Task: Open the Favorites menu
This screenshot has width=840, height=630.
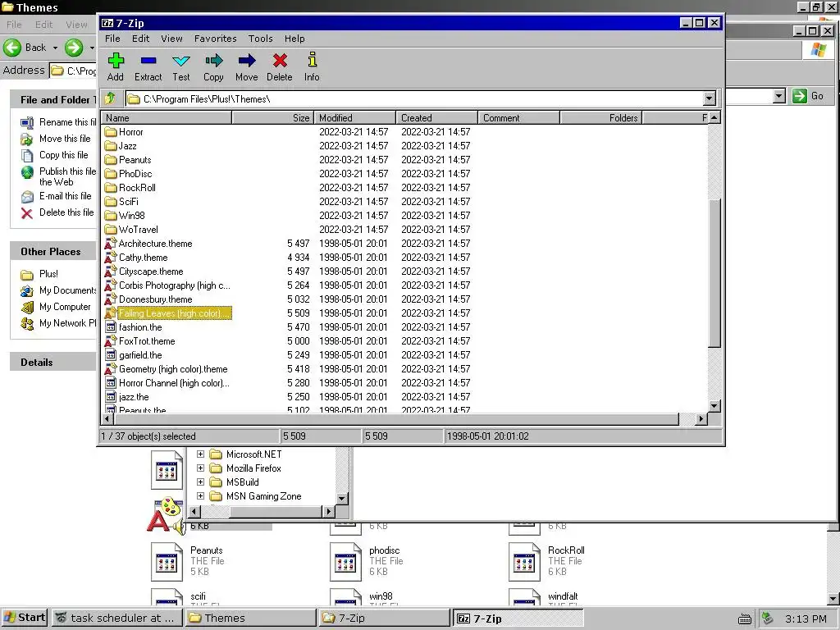Action: (x=216, y=39)
